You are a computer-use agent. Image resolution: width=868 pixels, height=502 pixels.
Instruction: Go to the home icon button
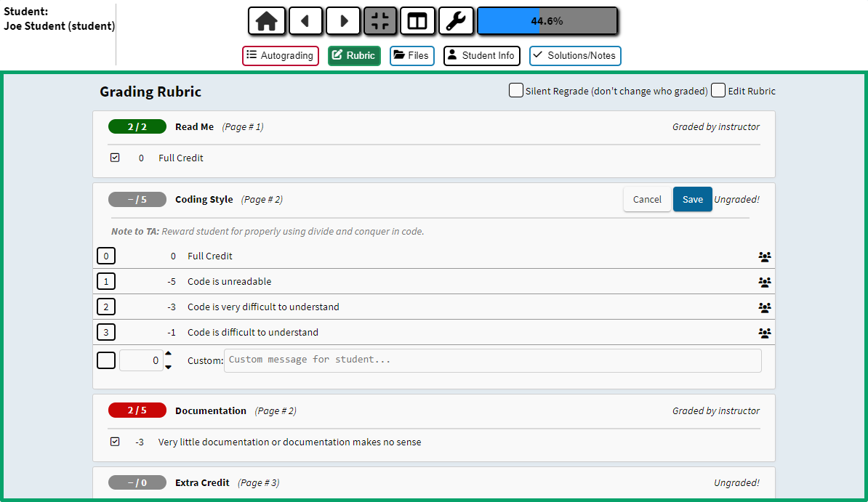click(267, 21)
